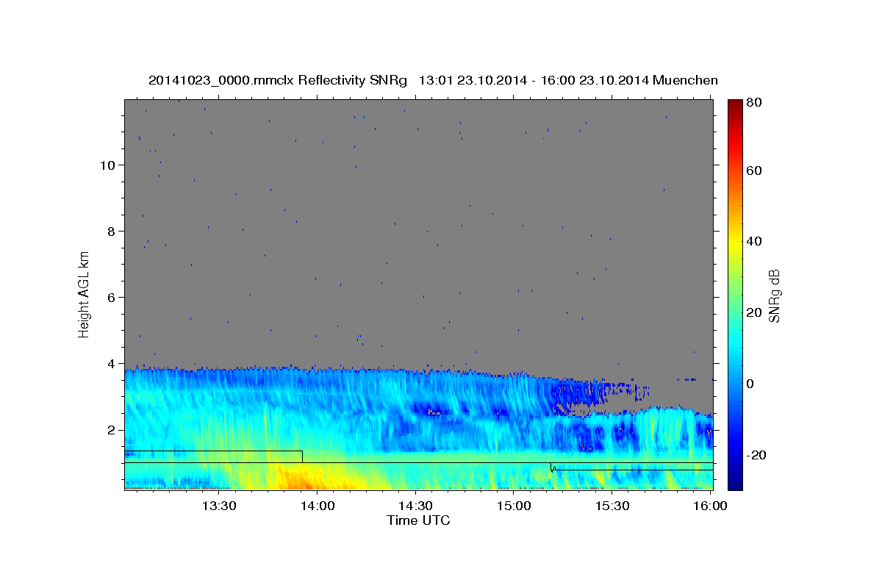Click the colorbar value 20 on the colorbar
882x588 pixels.
(x=755, y=312)
